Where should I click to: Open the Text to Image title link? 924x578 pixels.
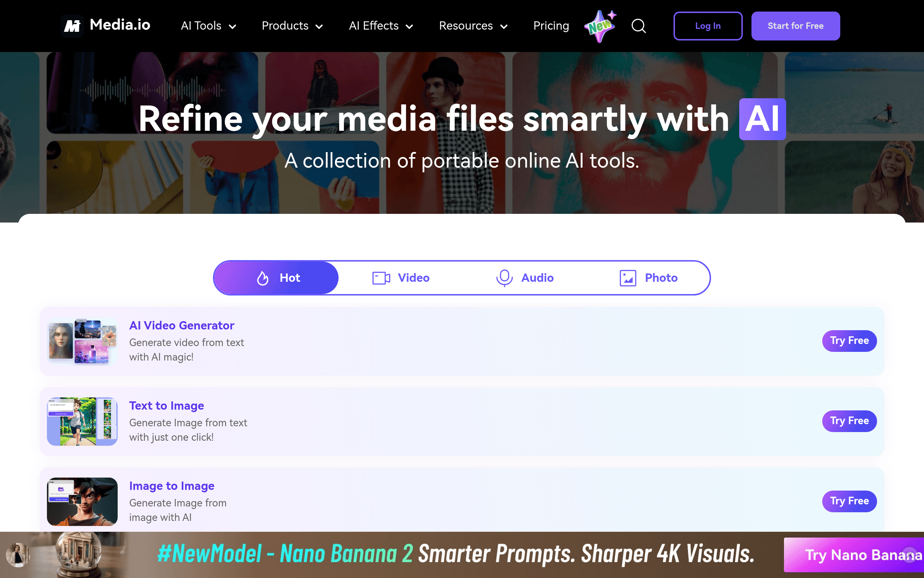pos(166,406)
